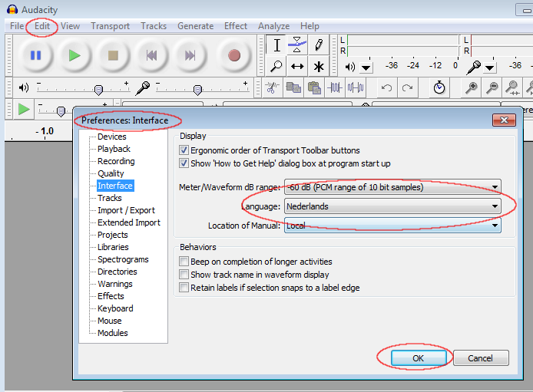Viewport: 533px width, 392px height.
Task: Click the output volume slider
Action: 99,88
